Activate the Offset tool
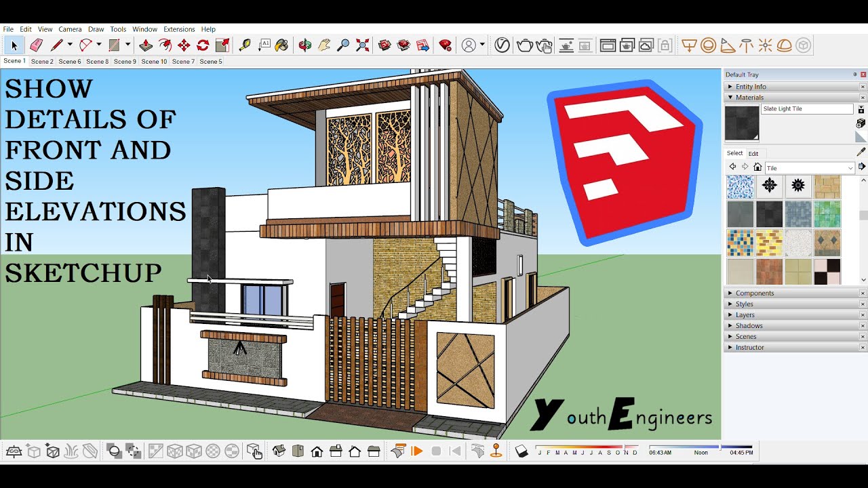Screen dimensions: 868x488 pos(165,45)
